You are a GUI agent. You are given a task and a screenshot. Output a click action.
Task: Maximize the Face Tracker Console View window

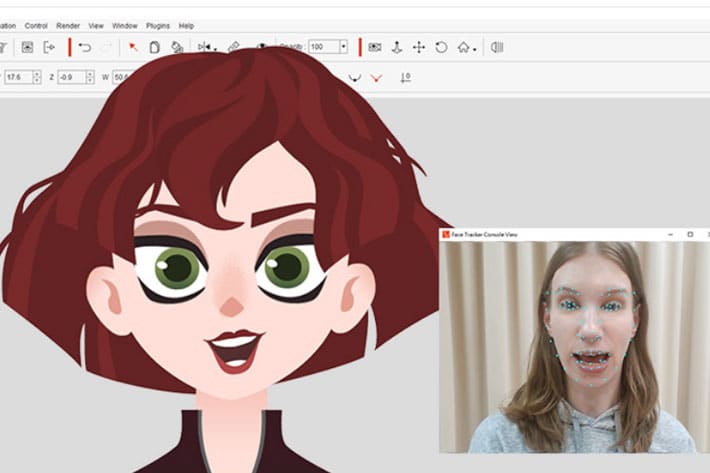(690, 234)
